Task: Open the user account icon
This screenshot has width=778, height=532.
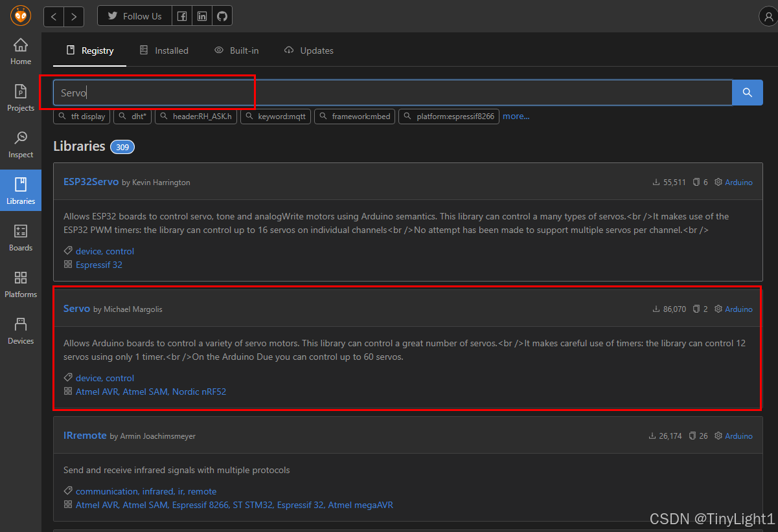Action: click(x=767, y=16)
